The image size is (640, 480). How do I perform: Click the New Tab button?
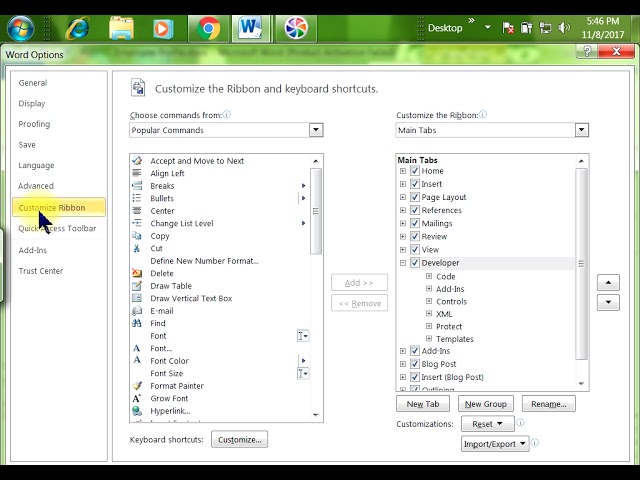[x=423, y=404]
